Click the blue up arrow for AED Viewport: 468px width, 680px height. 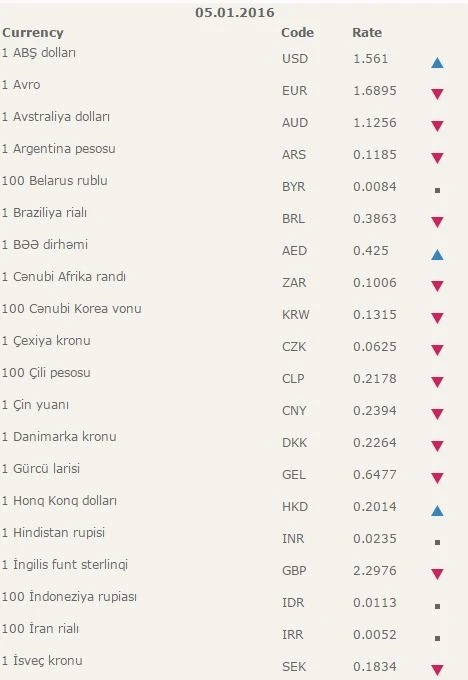(x=437, y=255)
